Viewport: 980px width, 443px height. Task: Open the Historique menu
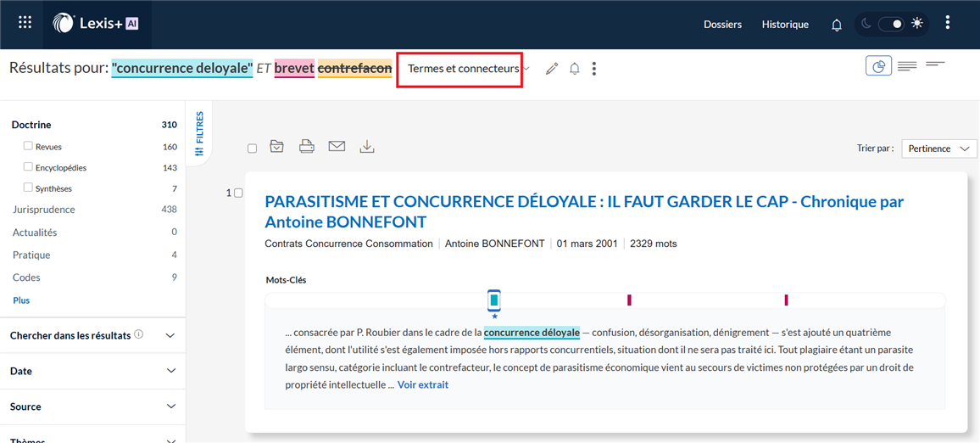[x=784, y=25]
